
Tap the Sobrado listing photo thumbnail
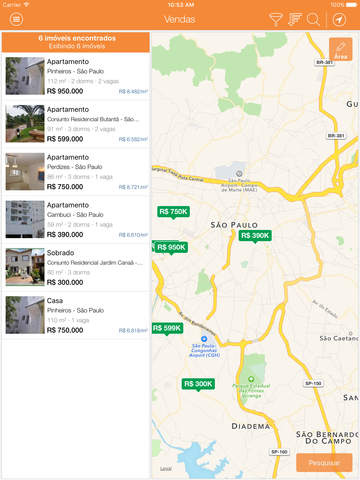pos(25,267)
